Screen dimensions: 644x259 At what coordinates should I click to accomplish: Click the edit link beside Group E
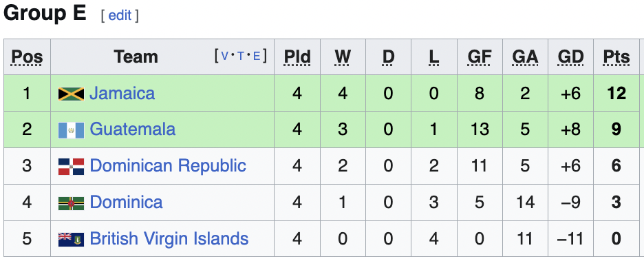click(x=120, y=16)
